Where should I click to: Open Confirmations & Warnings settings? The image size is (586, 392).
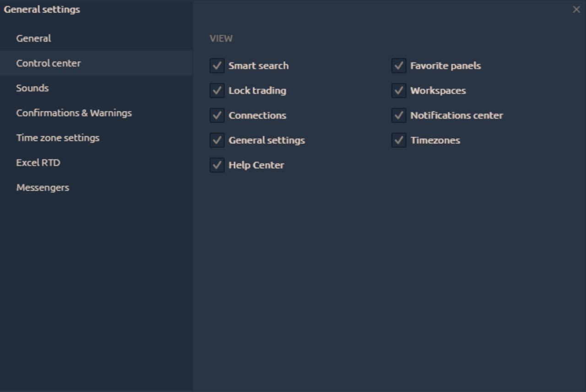74,113
